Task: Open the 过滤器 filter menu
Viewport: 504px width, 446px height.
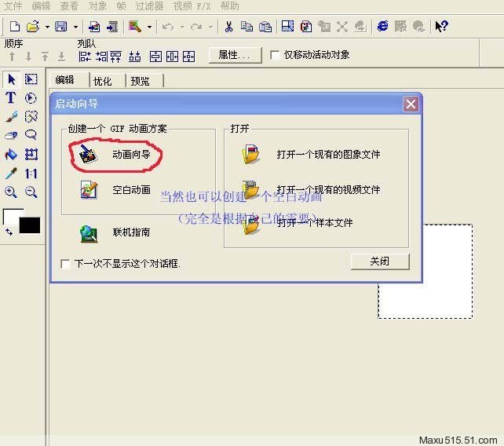Action: click(149, 6)
